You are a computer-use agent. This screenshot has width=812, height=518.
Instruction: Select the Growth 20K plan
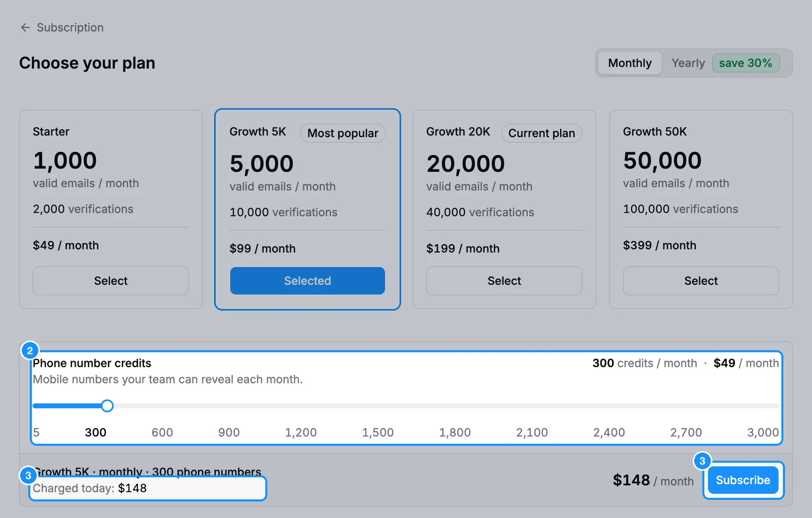point(504,281)
